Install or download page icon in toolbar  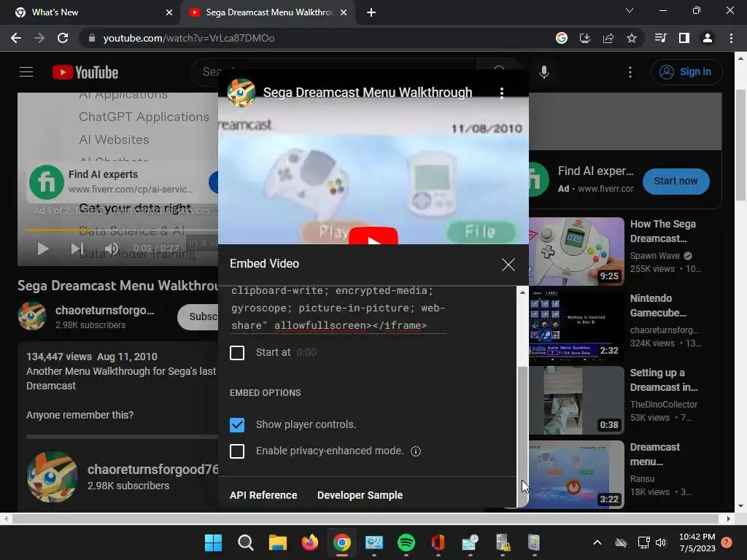[585, 38]
